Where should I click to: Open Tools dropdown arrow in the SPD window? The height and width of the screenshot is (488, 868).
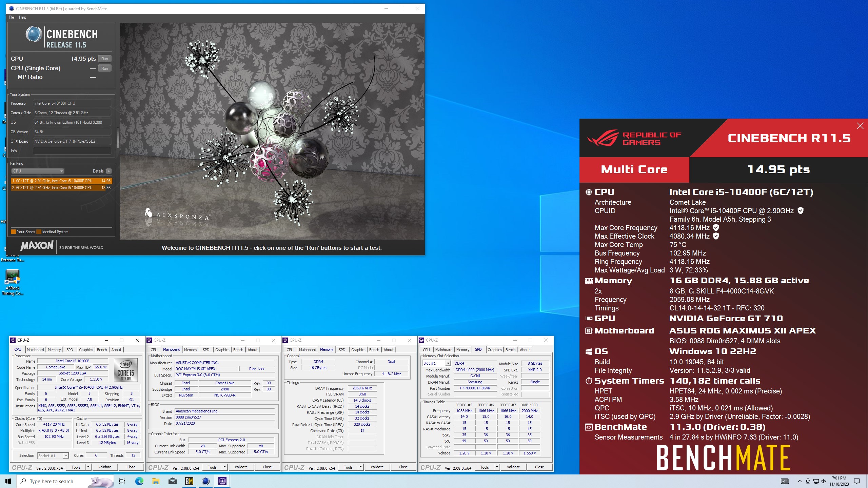coord(497,467)
